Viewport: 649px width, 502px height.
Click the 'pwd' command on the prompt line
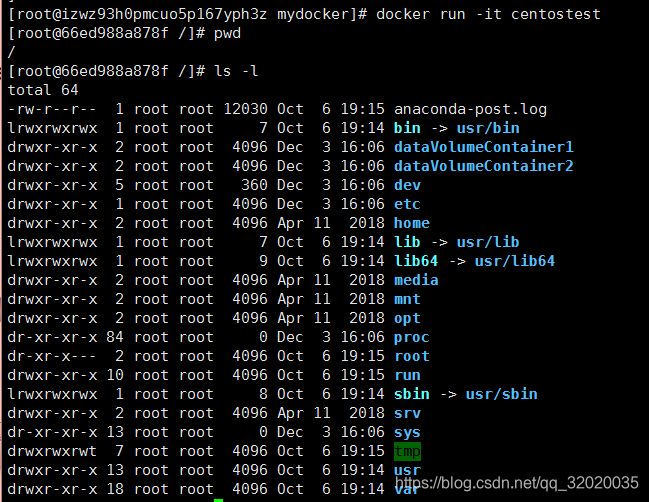tap(227, 34)
